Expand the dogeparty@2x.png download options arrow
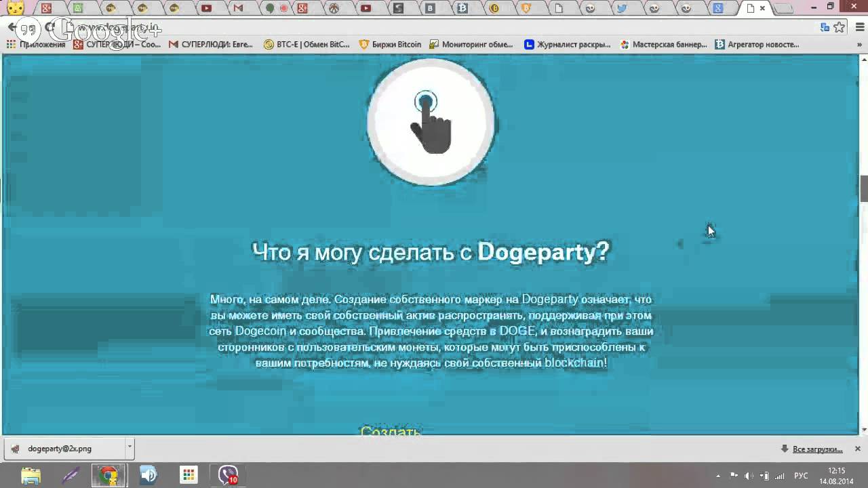The height and width of the screenshot is (488, 868). pyautogui.click(x=130, y=449)
